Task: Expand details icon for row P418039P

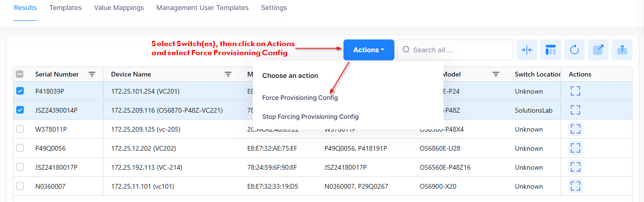Action: click(x=575, y=91)
